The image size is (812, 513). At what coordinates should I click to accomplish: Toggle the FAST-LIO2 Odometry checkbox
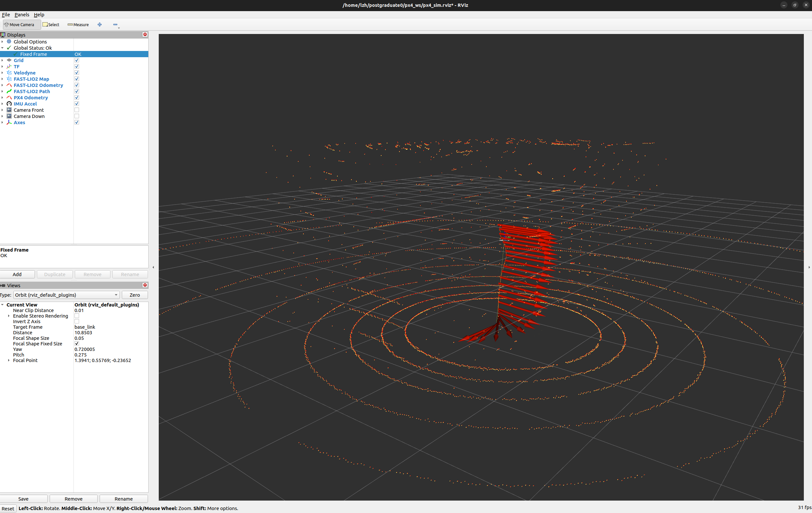pyautogui.click(x=76, y=85)
